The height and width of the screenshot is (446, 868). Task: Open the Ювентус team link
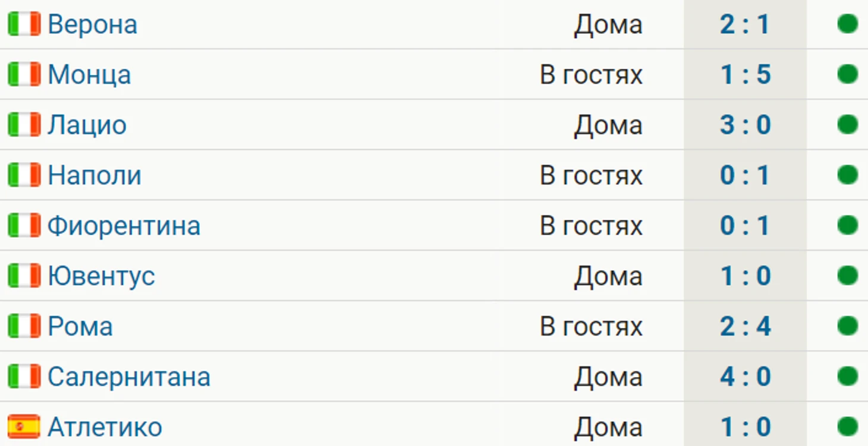click(x=101, y=276)
